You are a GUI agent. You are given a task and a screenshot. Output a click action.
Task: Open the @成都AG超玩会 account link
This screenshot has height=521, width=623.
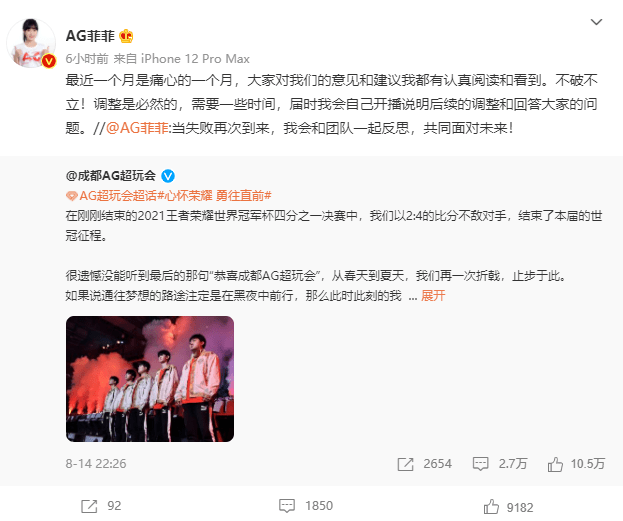111,175
